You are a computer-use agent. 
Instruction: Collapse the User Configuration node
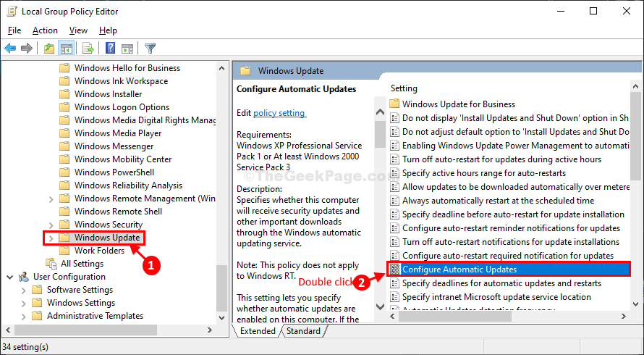coord(10,277)
